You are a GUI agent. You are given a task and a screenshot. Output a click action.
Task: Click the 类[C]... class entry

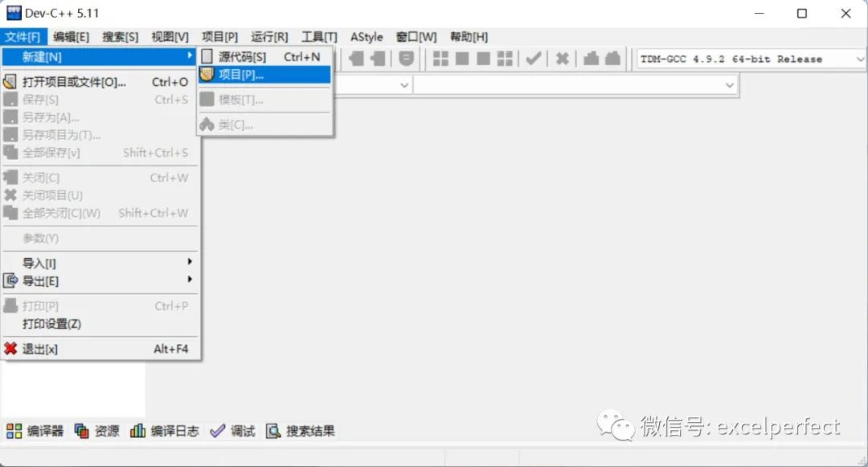(x=264, y=125)
